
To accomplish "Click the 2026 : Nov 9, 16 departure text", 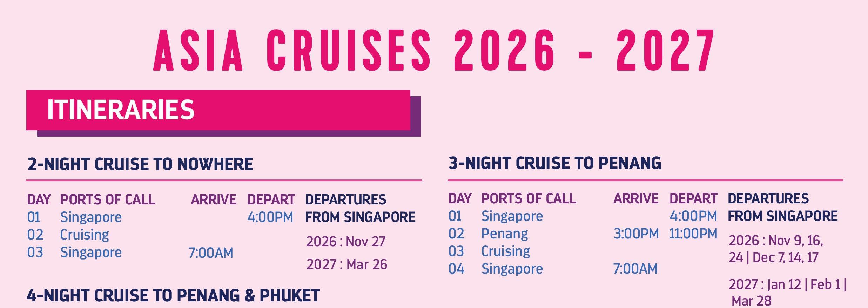I will 775,241.
